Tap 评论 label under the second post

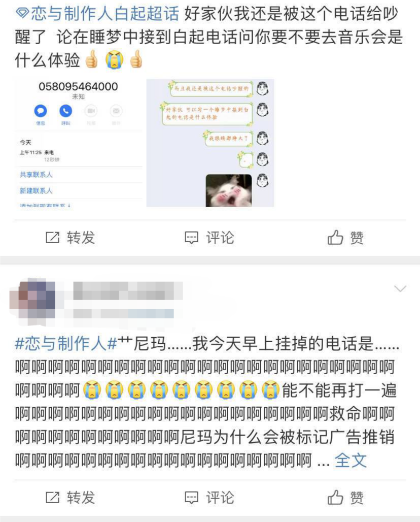tap(220, 498)
